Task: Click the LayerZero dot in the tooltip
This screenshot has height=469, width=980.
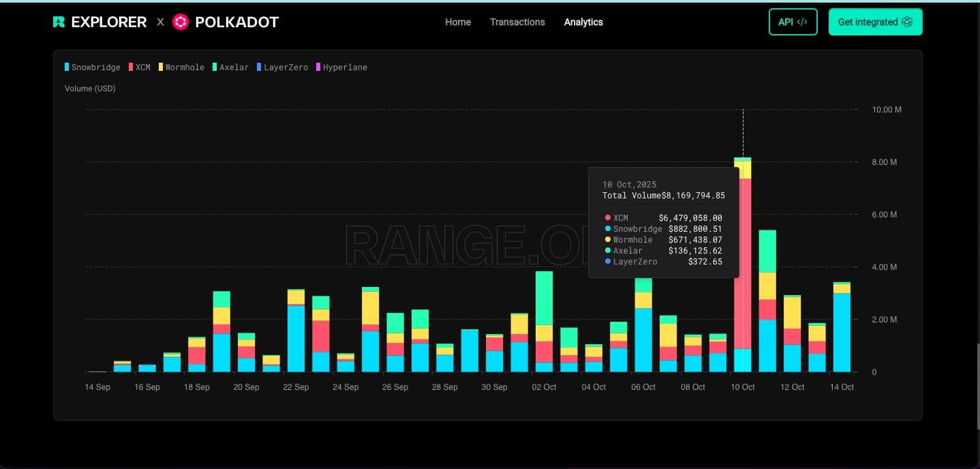Action: pyautogui.click(x=608, y=261)
